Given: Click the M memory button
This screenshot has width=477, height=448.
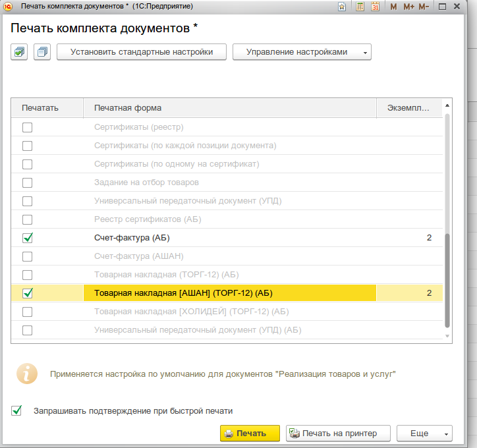Looking at the screenshot, I should (x=393, y=7).
